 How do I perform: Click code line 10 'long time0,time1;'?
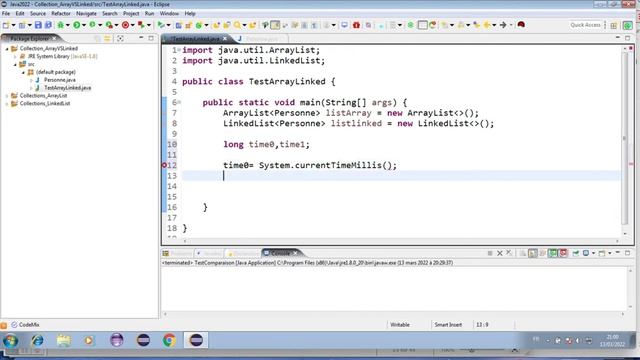(266, 144)
